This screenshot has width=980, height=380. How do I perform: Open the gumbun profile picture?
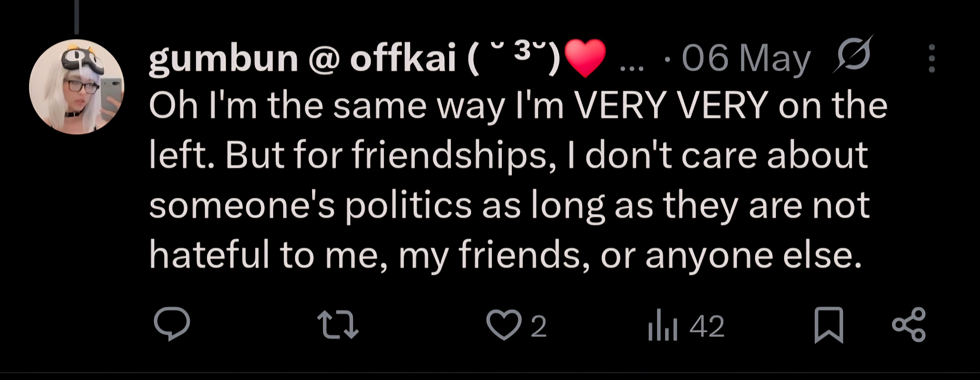click(x=76, y=87)
